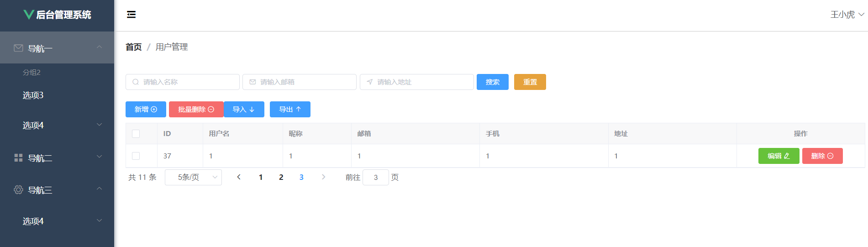Click the Vue logo in the header

[x=28, y=15]
